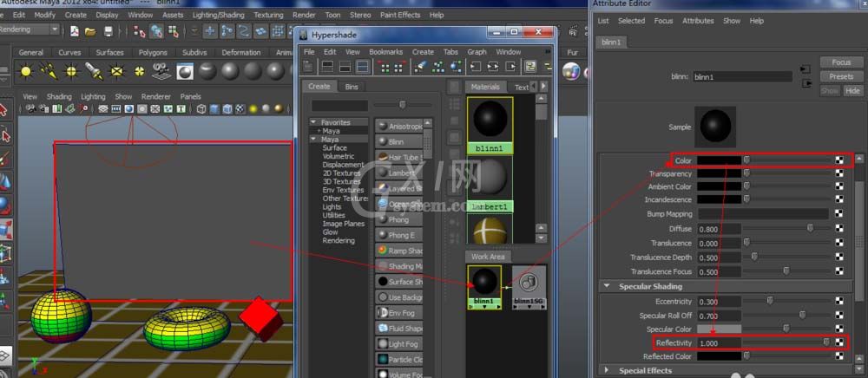
Task: Expand the Special Effects section
Action: click(607, 370)
